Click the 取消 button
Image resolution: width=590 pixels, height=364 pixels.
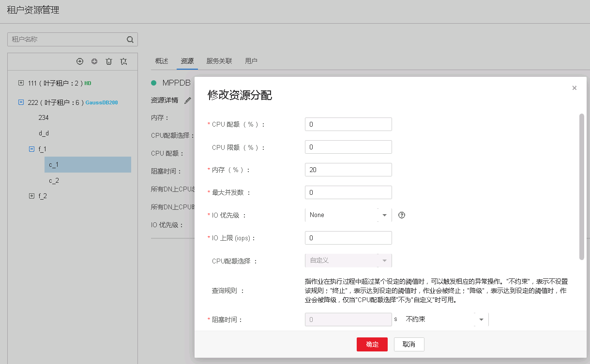click(x=409, y=344)
